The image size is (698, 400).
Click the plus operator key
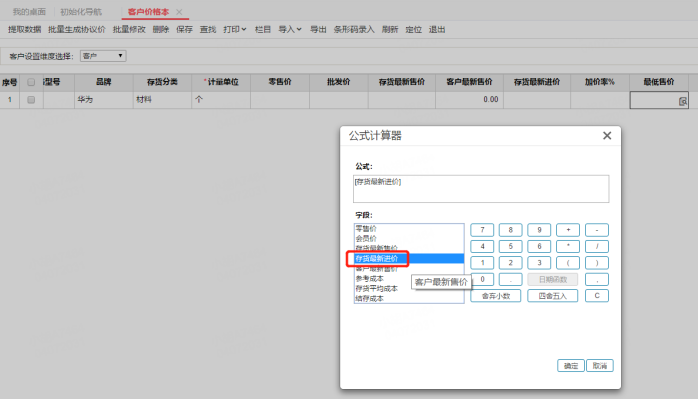(568, 230)
